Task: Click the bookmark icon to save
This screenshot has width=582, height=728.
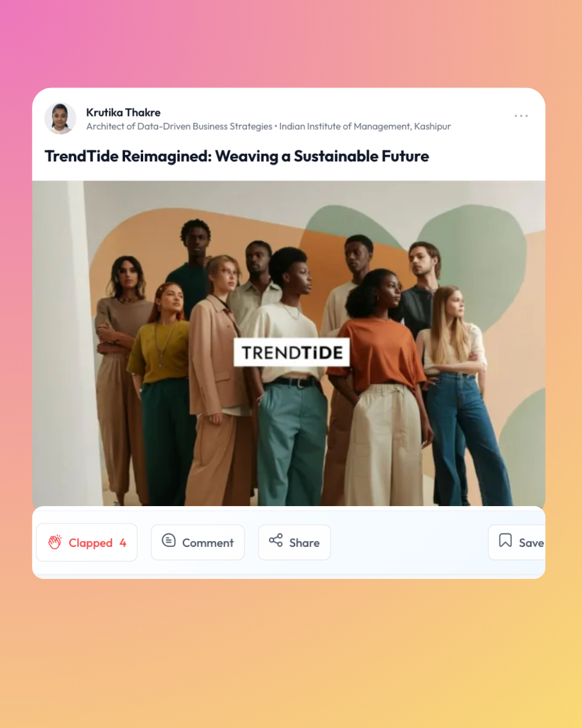Action: [x=505, y=540]
